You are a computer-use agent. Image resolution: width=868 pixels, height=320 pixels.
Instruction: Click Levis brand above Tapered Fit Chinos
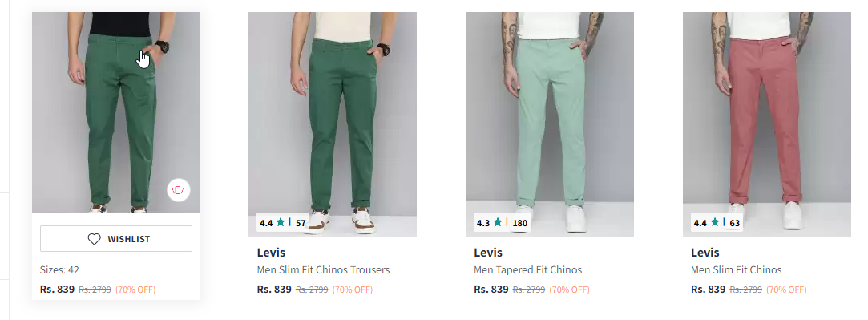[488, 253]
